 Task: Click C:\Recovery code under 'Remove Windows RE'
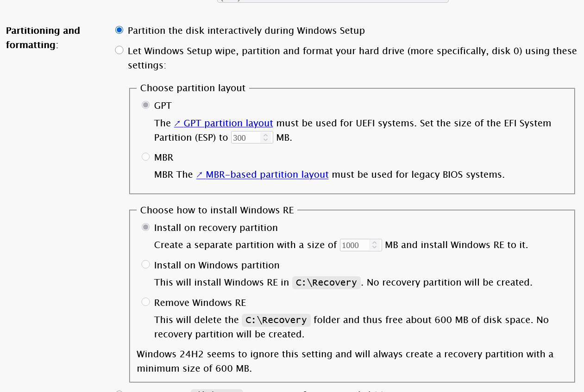[276, 320]
